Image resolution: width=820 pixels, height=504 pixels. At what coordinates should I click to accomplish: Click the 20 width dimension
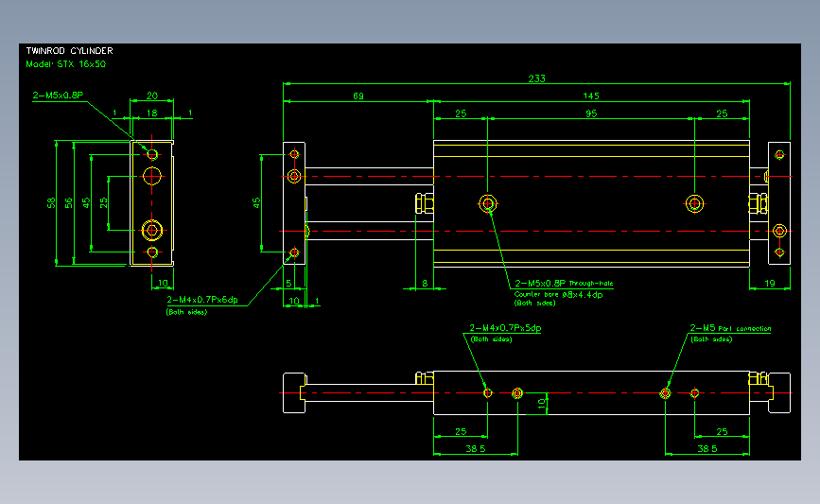click(x=151, y=96)
